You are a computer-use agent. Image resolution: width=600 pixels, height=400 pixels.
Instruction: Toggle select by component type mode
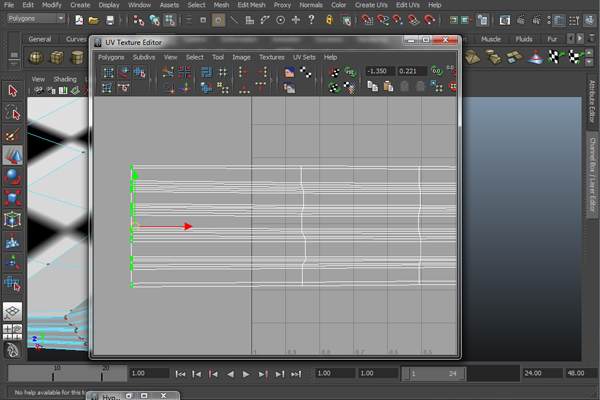click(x=169, y=20)
